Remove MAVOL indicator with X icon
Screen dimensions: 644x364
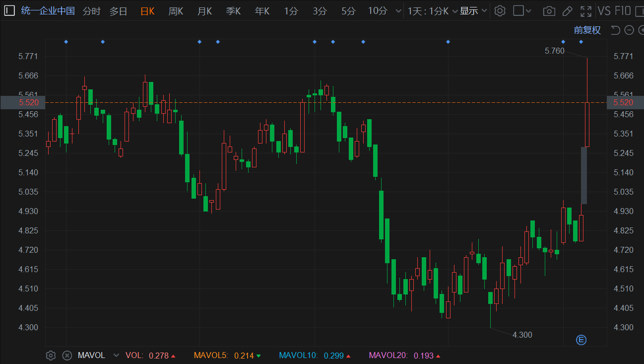(66, 356)
